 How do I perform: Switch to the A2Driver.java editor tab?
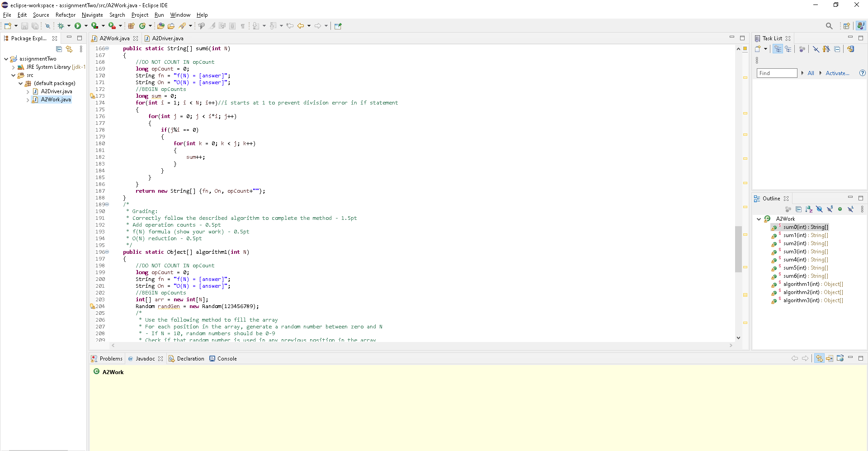(x=163, y=38)
